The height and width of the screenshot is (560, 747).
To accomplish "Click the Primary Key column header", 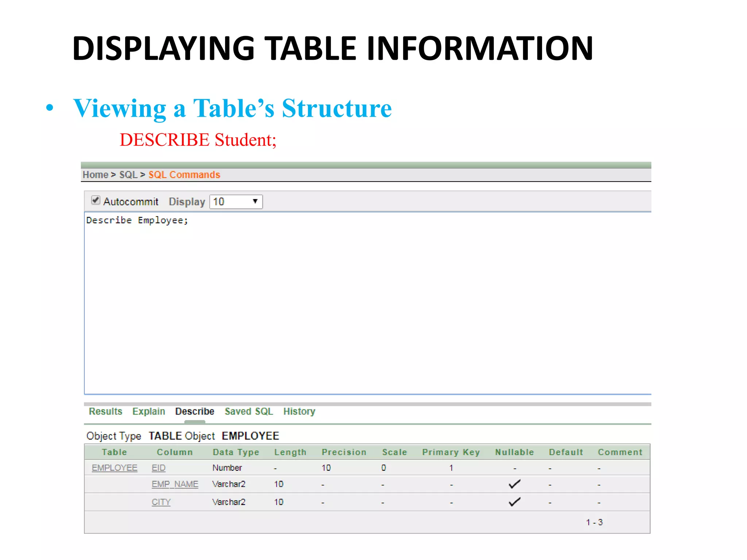I will (451, 452).
